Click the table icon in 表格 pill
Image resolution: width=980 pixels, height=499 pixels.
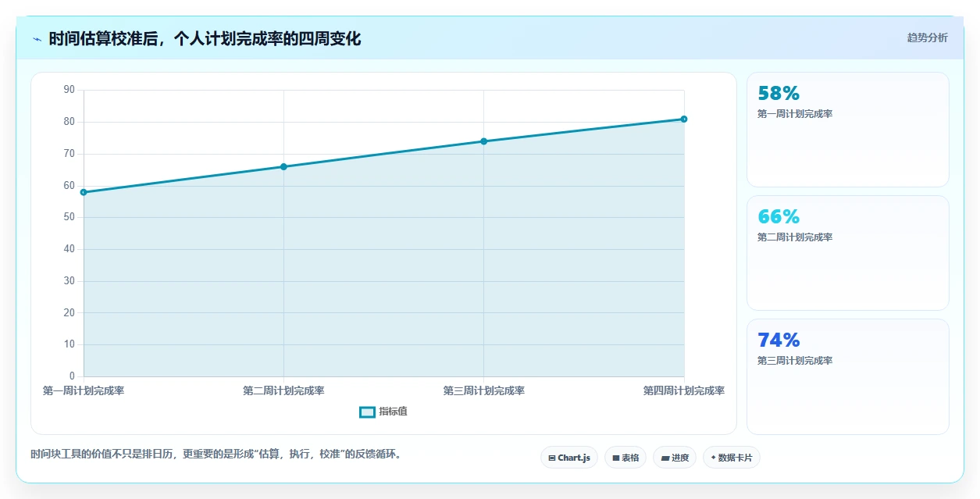click(616, 458)
